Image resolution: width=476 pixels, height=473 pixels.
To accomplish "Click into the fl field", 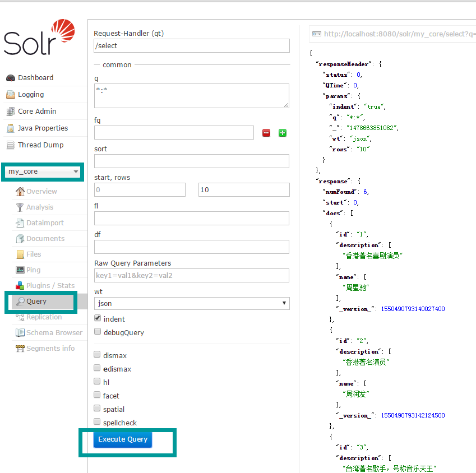I will 192,219.
